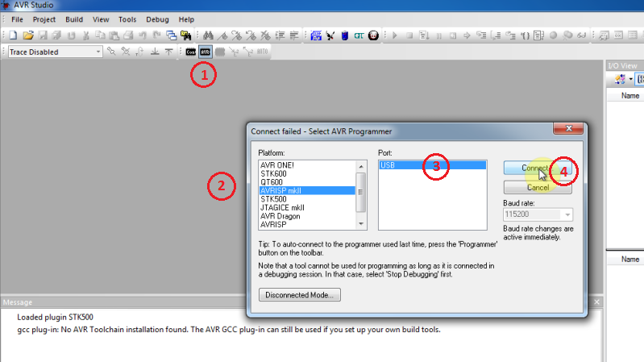Select STK600 in Platform list
The width and height of the screenshot is (644, 362).
[307, 174]
